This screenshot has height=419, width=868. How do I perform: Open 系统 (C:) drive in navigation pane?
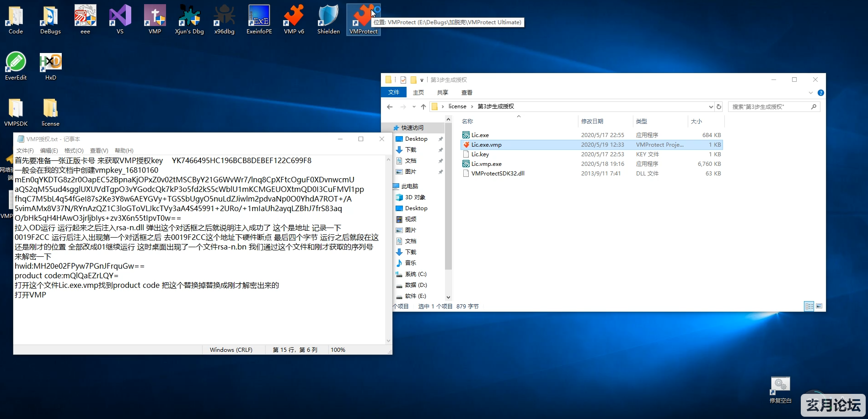pyautogui.click(x=416, y=274)
